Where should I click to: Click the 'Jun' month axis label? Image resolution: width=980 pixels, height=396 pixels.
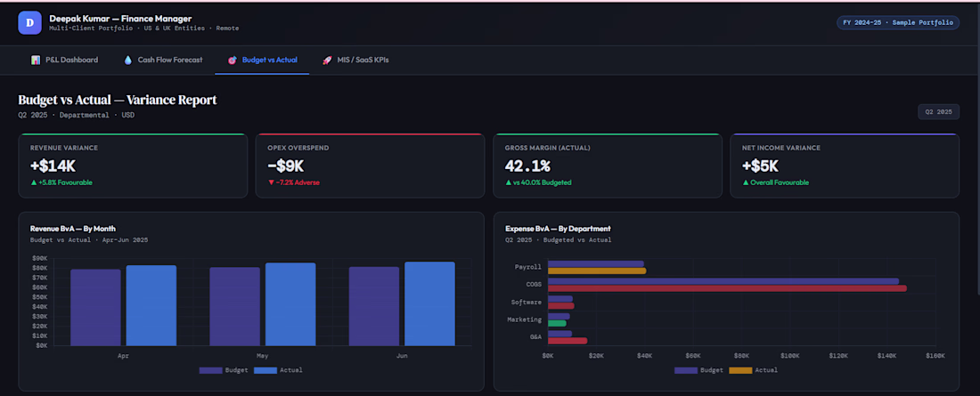pyautogui.click(x=402, y=355)
